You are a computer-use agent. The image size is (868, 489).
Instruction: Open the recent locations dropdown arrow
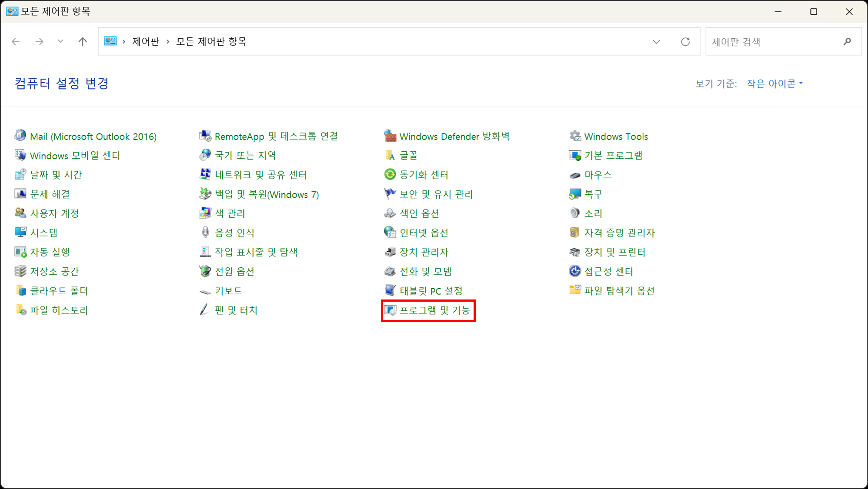[x=60, y=41]
